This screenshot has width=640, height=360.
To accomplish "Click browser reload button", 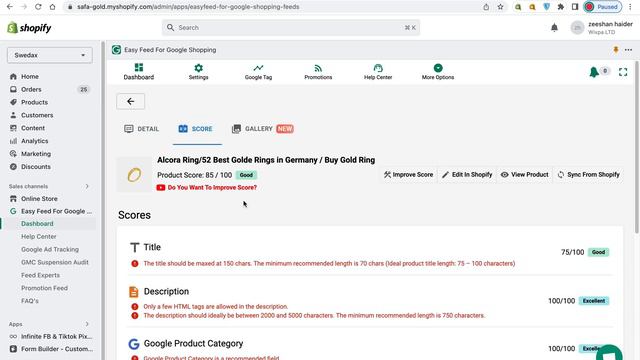I will tap(38, 7).
